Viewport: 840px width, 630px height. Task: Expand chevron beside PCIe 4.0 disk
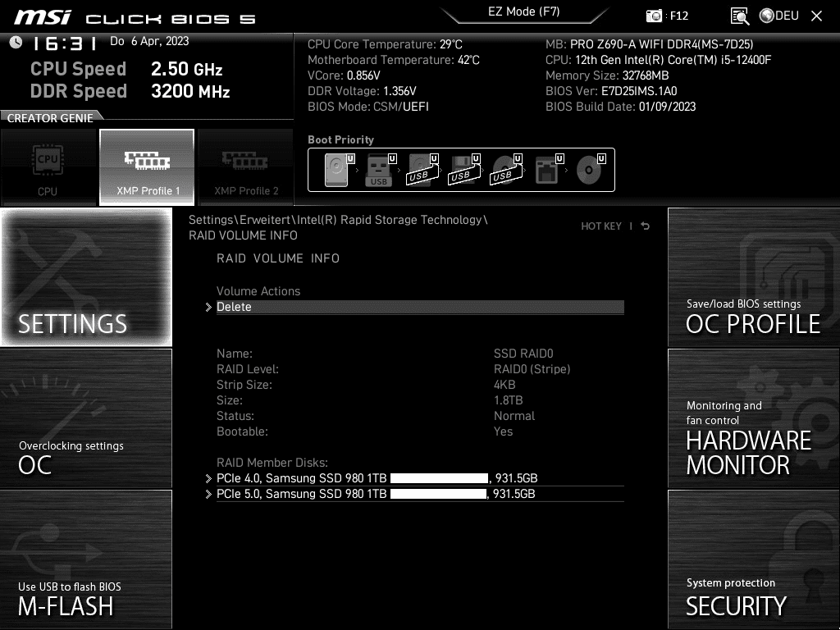[208, 478]
